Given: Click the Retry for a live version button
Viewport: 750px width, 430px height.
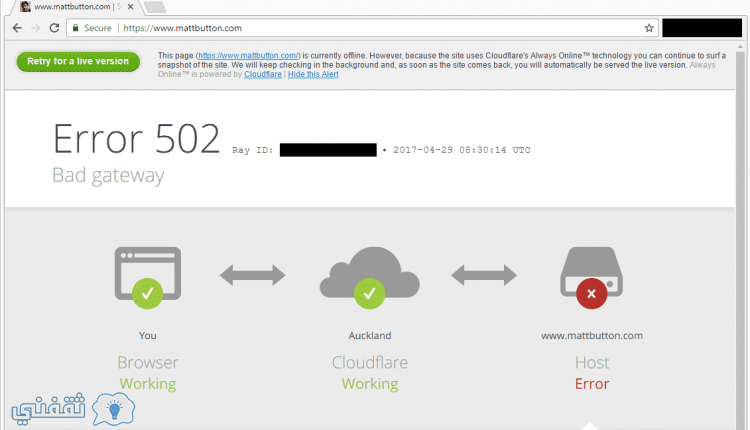Looking at the screenshot, I should [x=78, y=61].
